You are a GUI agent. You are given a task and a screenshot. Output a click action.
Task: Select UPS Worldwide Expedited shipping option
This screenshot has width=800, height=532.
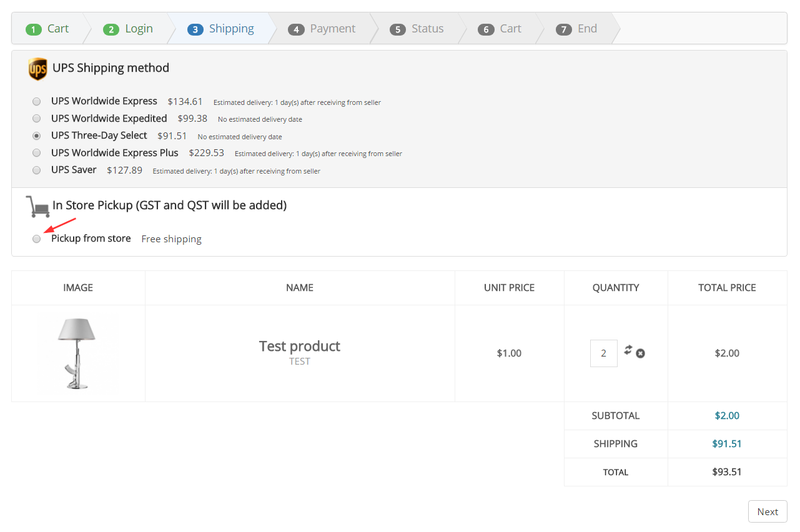(37, 119)
